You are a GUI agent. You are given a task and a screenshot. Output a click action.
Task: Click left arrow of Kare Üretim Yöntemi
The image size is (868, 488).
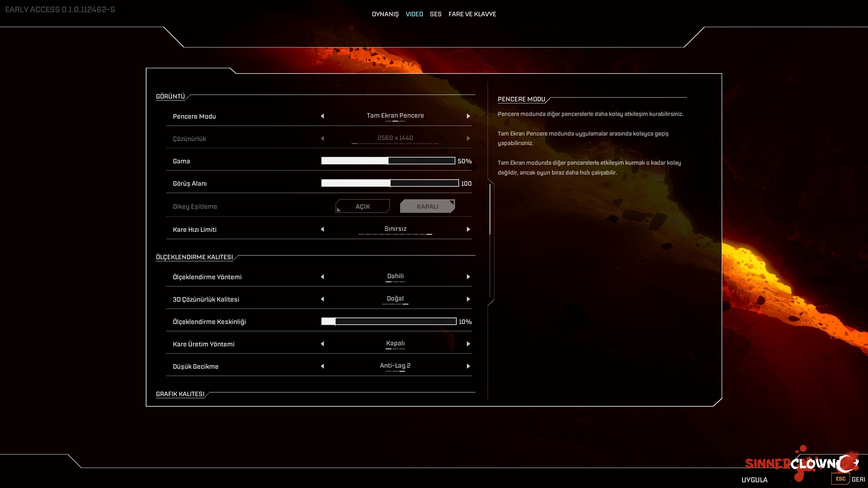(x=322, y=344)
